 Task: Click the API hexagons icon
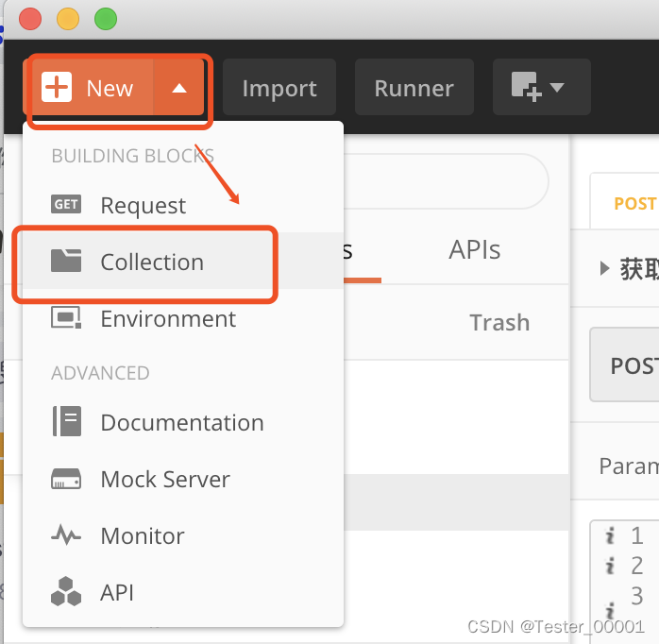click(x=66, y=591)
